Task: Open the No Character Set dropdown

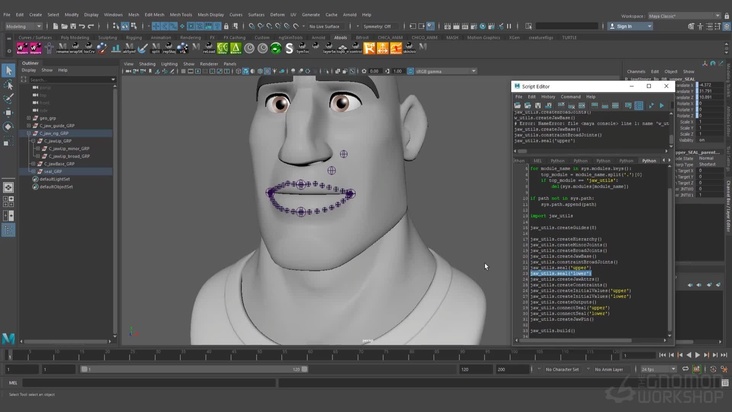Action: click(564, 369)
